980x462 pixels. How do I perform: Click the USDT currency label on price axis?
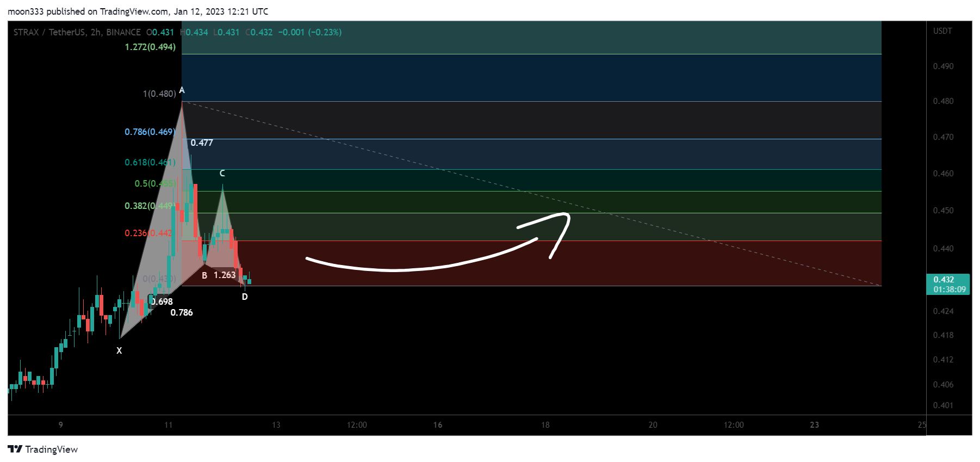point(942,31)
